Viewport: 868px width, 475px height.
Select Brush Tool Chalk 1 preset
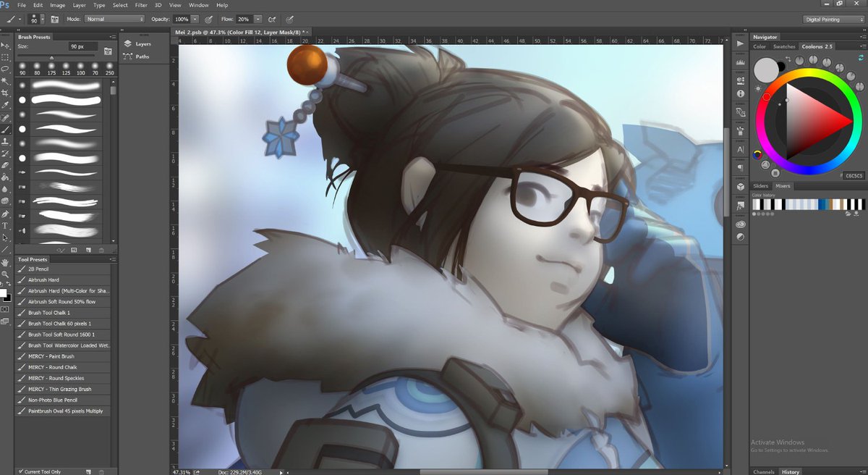[x=64, y=312]
